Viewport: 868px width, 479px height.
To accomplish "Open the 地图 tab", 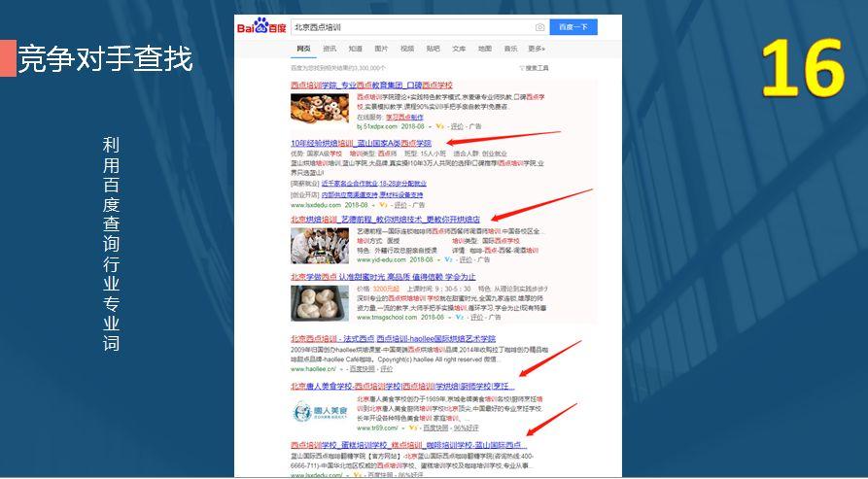I will click(x=485, y=49).
